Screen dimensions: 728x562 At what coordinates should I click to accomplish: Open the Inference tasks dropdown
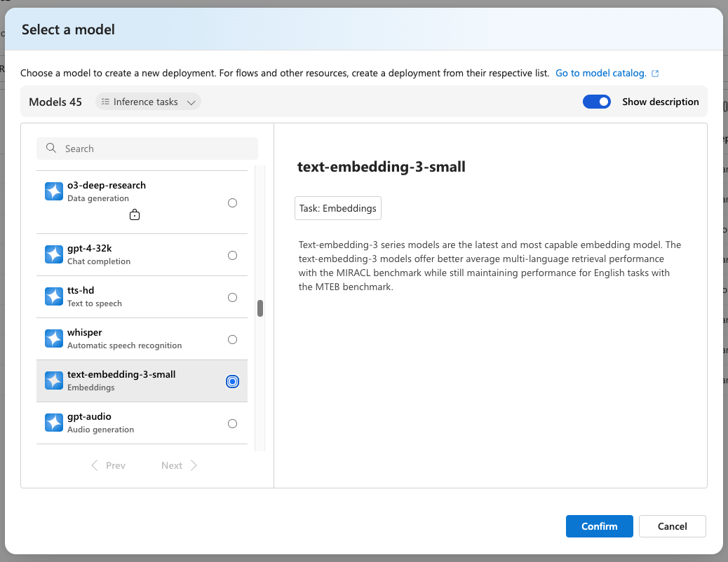pos(148,102)
